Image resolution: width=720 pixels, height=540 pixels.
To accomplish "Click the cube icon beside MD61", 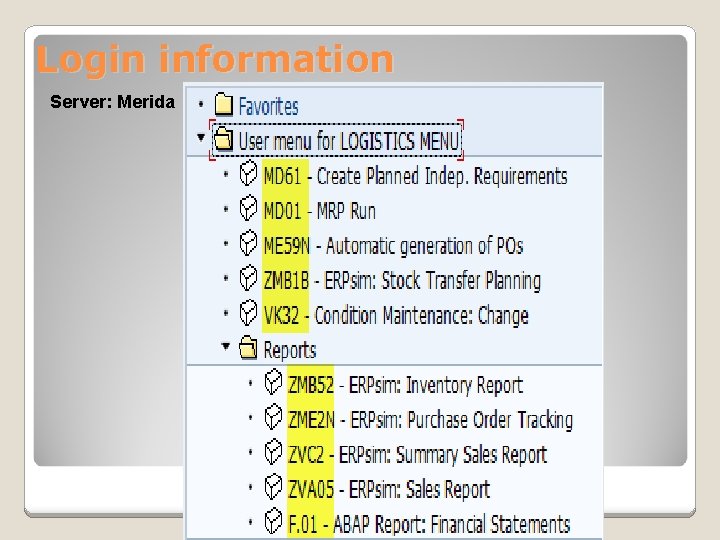I will click(248, 174).
